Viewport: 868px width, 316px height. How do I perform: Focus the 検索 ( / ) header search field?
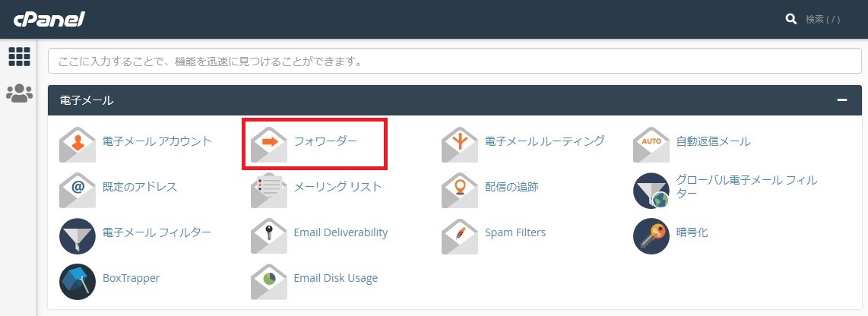pyautogui.click(x=822, y=19)
